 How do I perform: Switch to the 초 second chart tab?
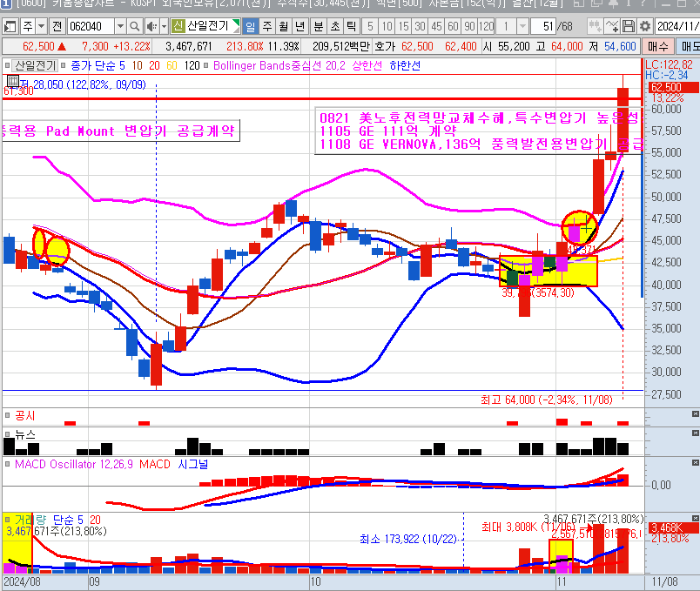[335, 26]
